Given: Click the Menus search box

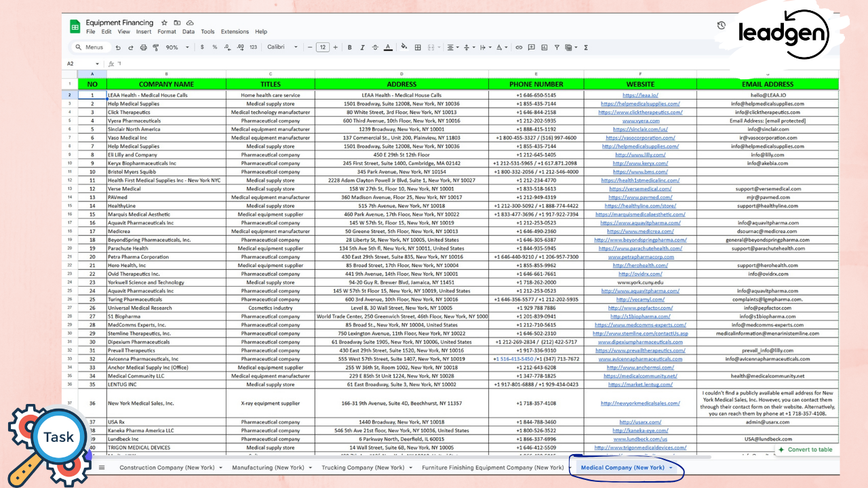Looking at the screenshot, I should coord(90,47).
